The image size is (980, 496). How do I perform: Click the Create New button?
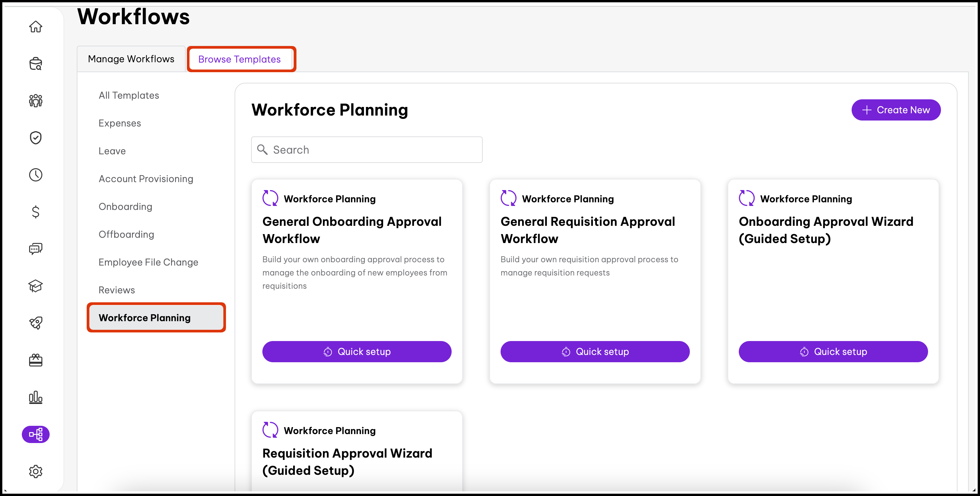coord(896,110)
